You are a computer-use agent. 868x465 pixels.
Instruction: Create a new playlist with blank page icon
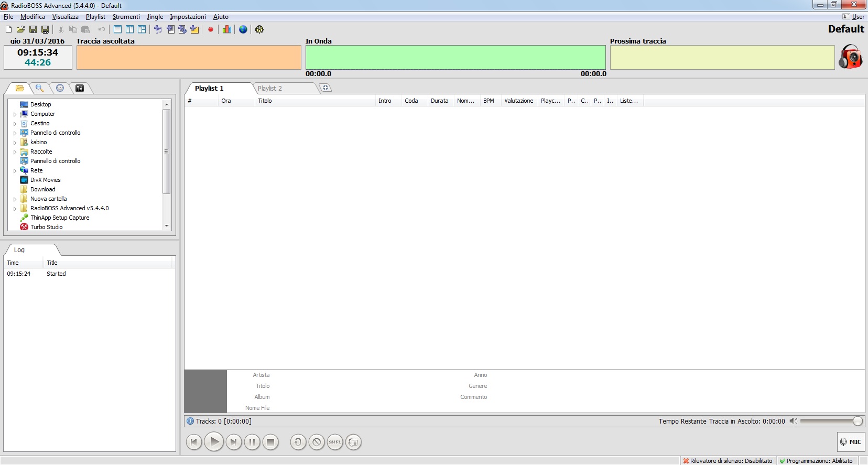tap(8, 29)
